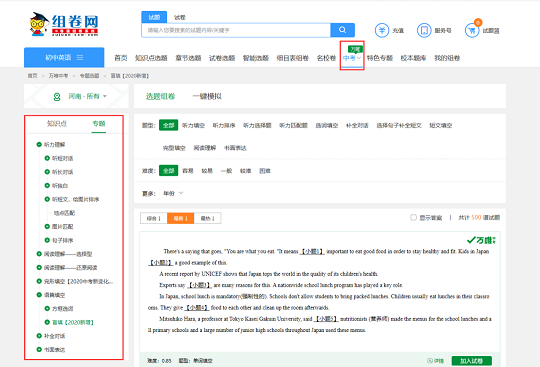Viewport: 540px width, 367px height.
Task: Expand the 听短对话 tree node
Action: [47, 158]
